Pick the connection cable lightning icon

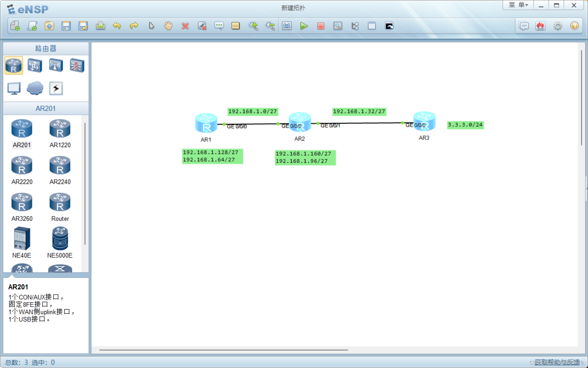coord(56,88)
